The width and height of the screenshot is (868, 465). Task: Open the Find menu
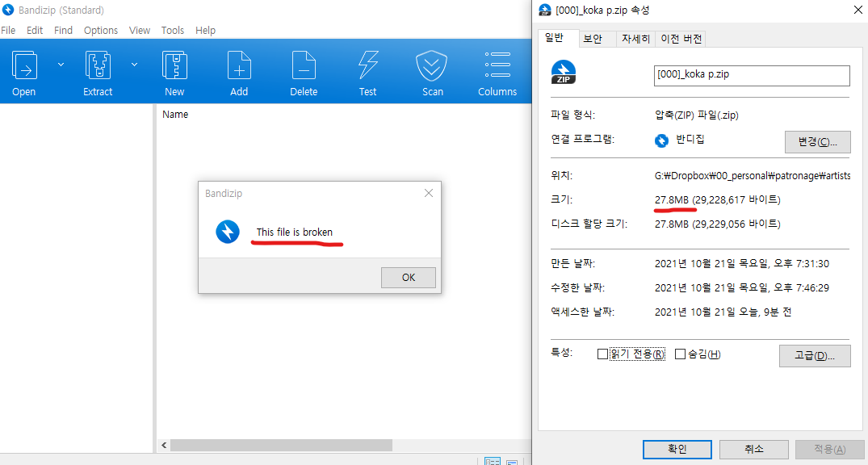(63, 31)
